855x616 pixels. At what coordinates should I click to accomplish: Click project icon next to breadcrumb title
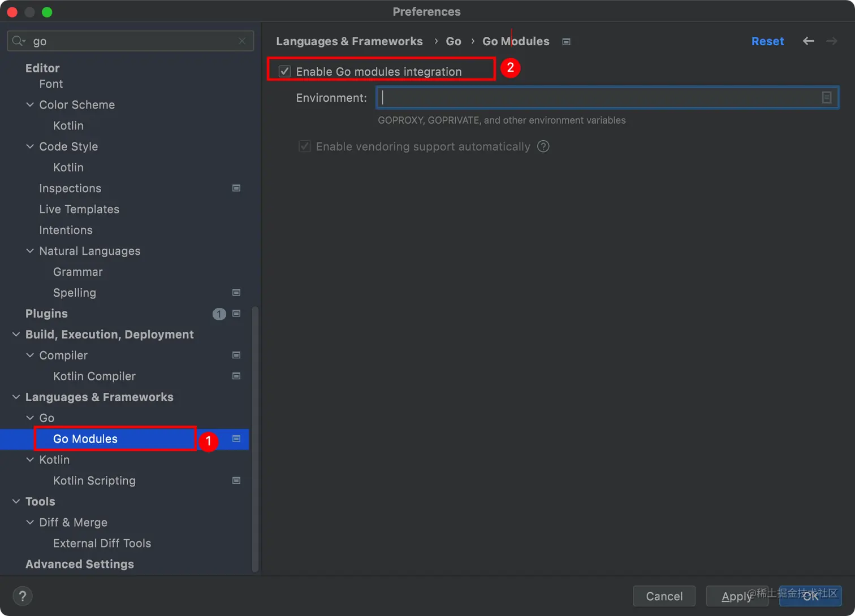coord(566,42)
